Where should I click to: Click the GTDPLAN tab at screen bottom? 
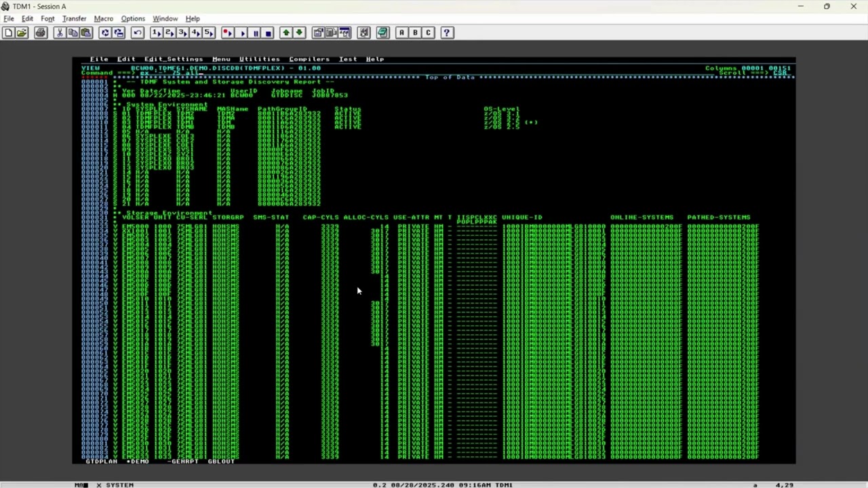(102, 462)
